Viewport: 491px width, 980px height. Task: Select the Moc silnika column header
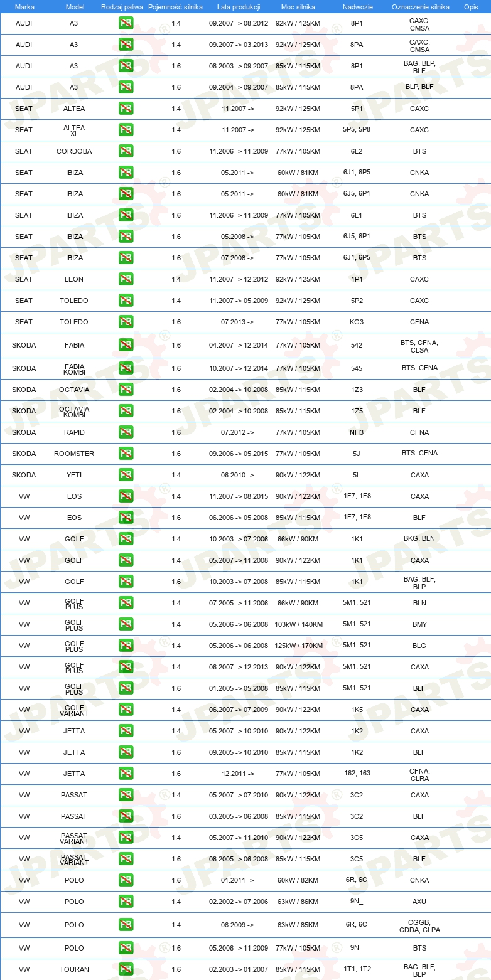point(298,7)
